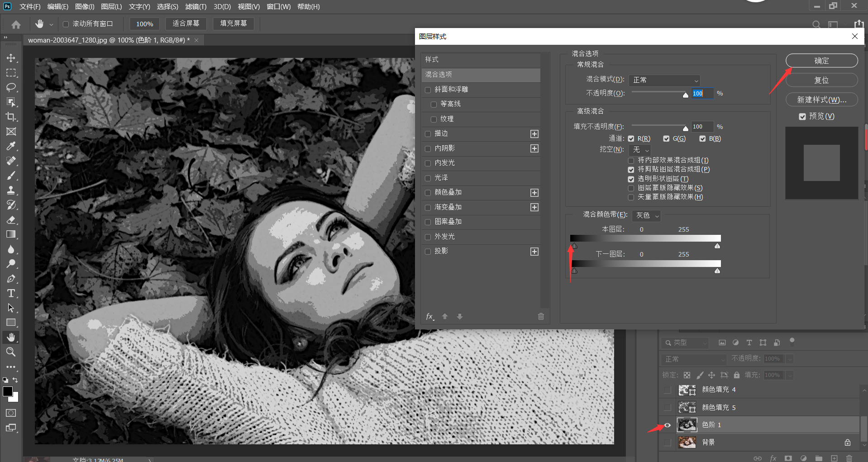Enable the 斜面和浮雕 checkbox

click(428, 90)
